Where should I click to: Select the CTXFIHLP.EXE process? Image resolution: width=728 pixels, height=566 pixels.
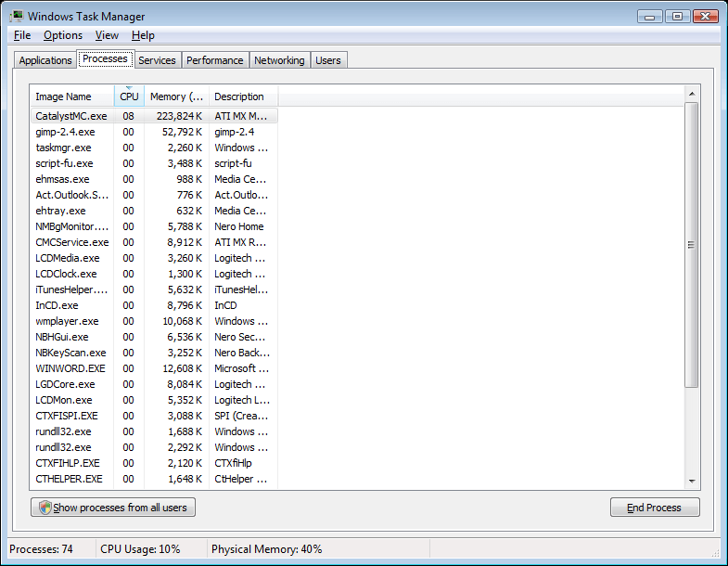(154, 464)
